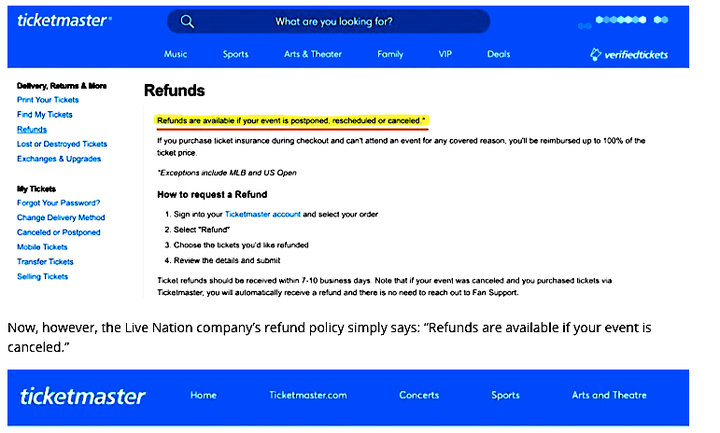Open Forgot Your Password? link
720x433 pixels.
pos(58,202)
